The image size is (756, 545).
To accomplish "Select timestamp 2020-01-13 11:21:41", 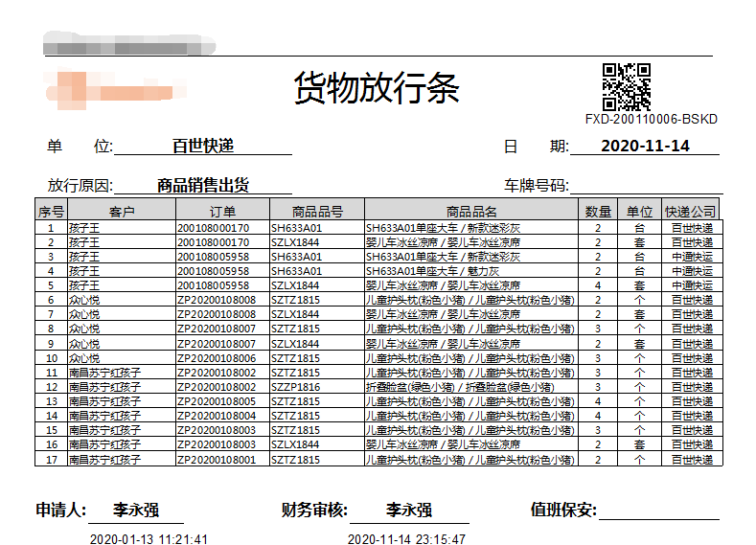I will 149,539.
